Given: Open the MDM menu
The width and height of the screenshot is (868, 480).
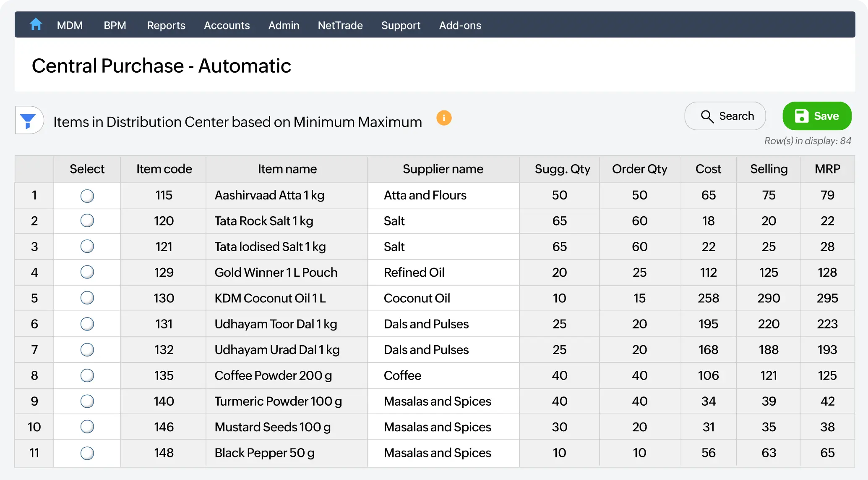Looking at the screenshot, I should click(70, 25).
